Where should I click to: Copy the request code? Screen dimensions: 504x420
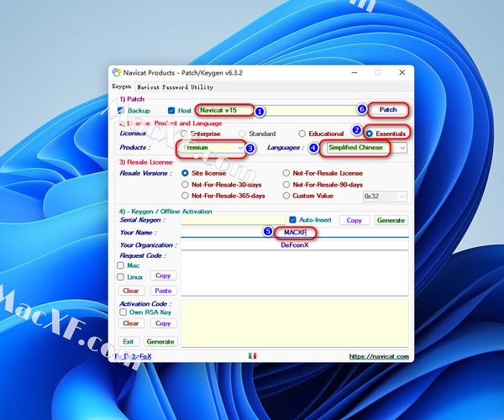pos(163,276)
